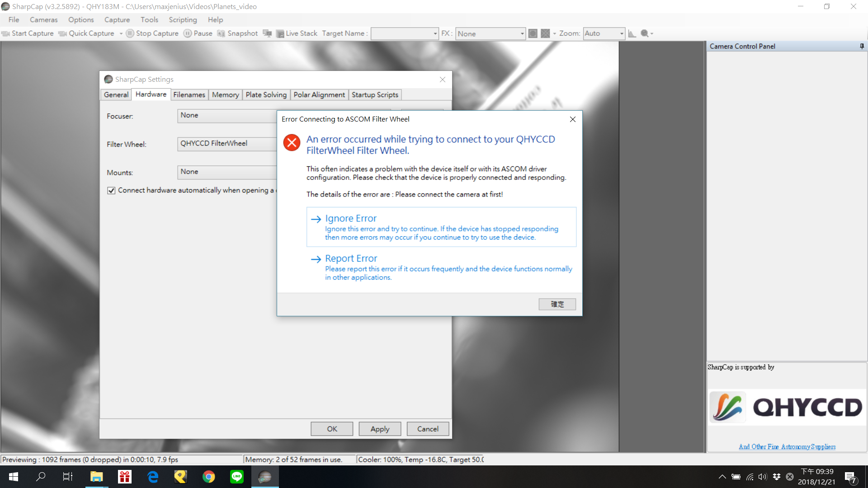Start Live Stack from the toolbar
Image resolution: width=868 pixels, height=488 pixels.
[x=297, y=33]
